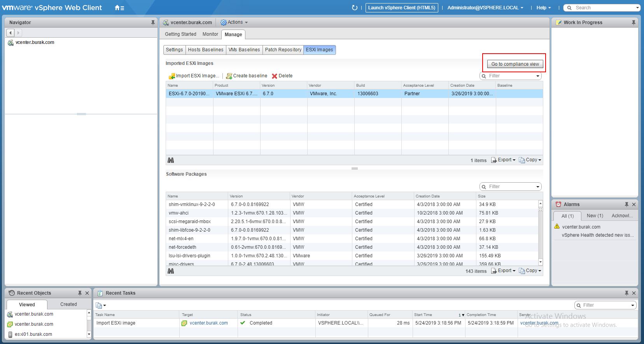This screenshot has height=344, width=644.
Task: Launch vSphere Client (HTML5)
Action: pos(401,8)
